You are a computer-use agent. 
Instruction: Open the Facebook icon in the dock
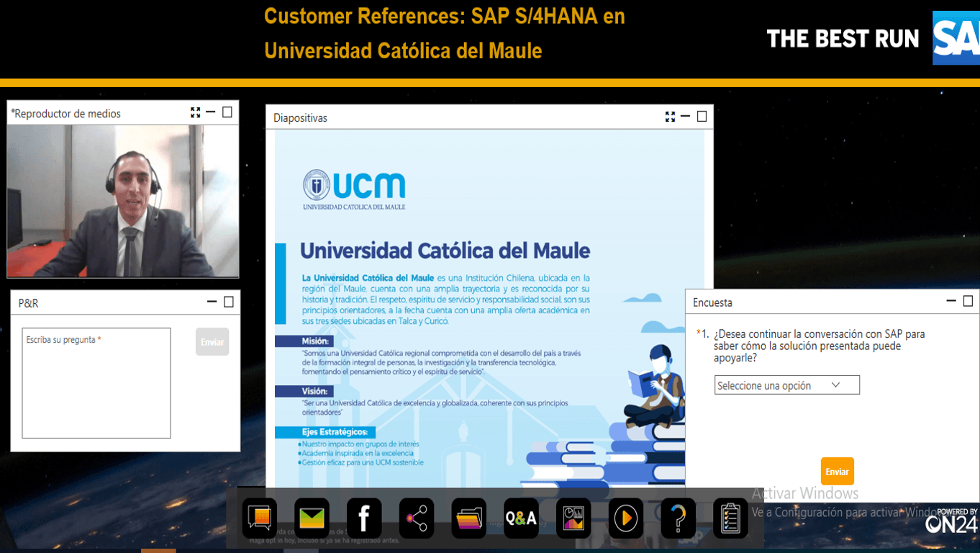(x=364, y=518)
